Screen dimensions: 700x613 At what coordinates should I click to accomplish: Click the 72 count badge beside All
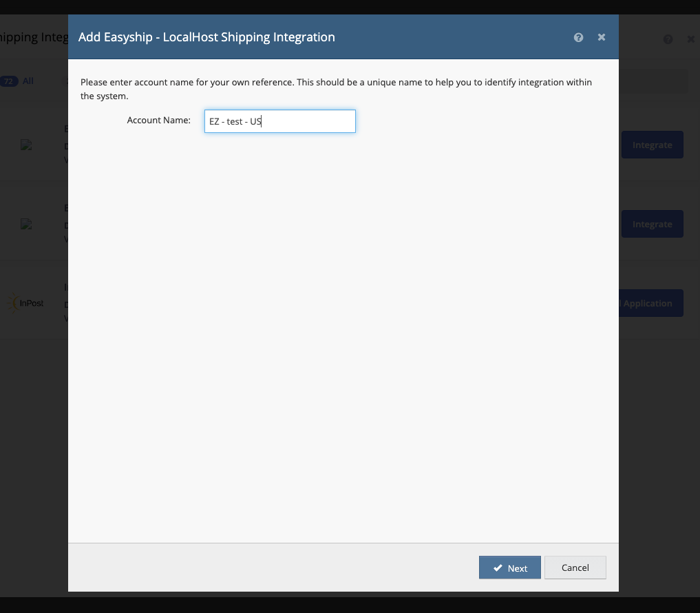click(x=8, y=81)
